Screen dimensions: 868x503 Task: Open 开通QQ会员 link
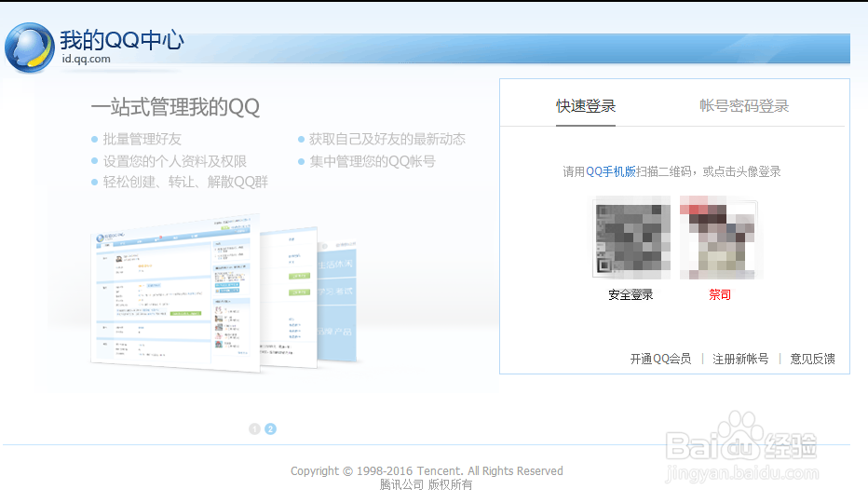tap(660, 359)
